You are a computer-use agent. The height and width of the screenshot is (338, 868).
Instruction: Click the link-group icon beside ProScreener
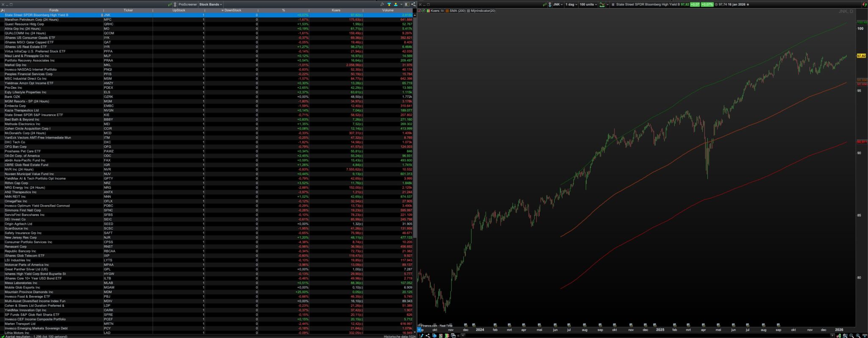[x=175, y=5]
